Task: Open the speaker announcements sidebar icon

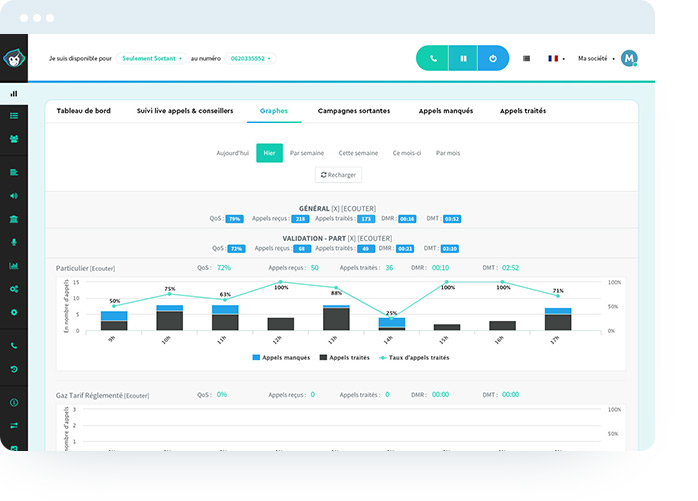Action: point(14,196)
